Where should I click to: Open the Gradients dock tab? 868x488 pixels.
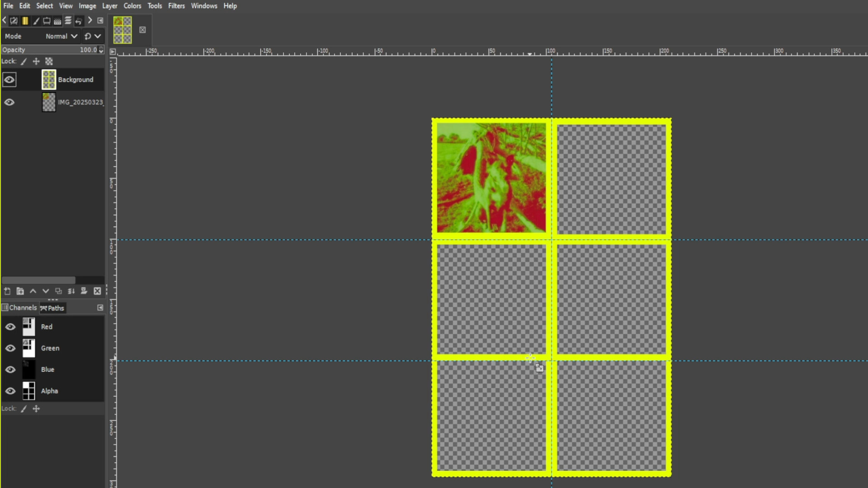point(25,21)
